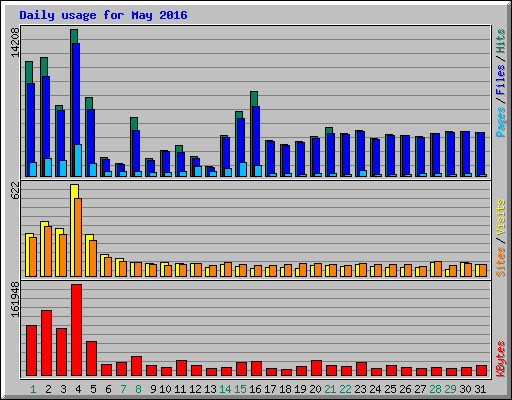The image size is (512, 400).
Task: Click the yellow visits bar for day 4
Action: pyautogui.click(x=75, y=191)
